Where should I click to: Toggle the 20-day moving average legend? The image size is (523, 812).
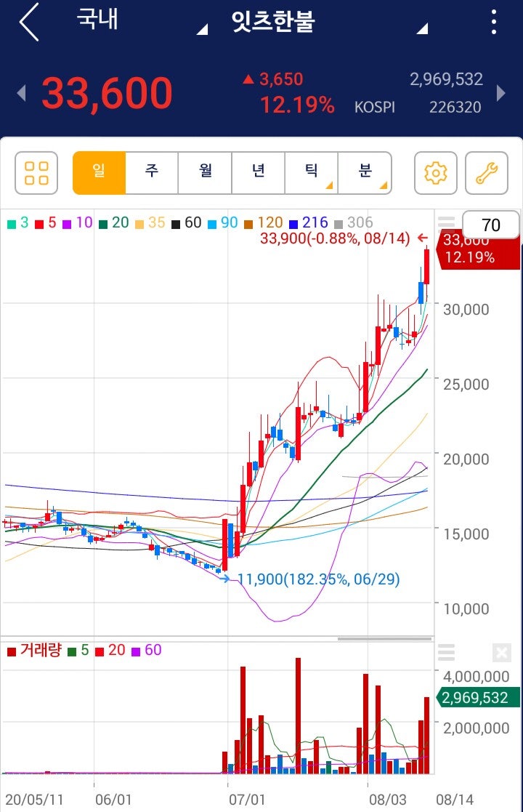tap(114, 223)
